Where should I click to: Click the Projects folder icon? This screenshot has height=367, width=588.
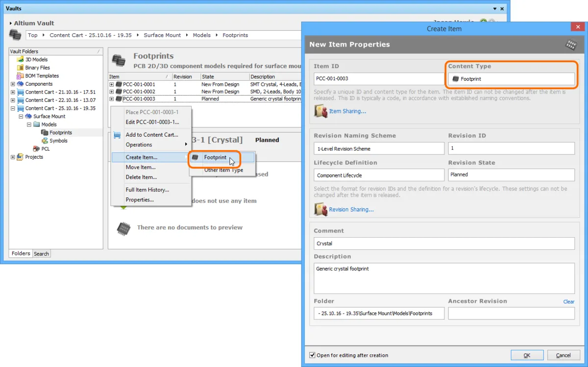tap(21, 157)
